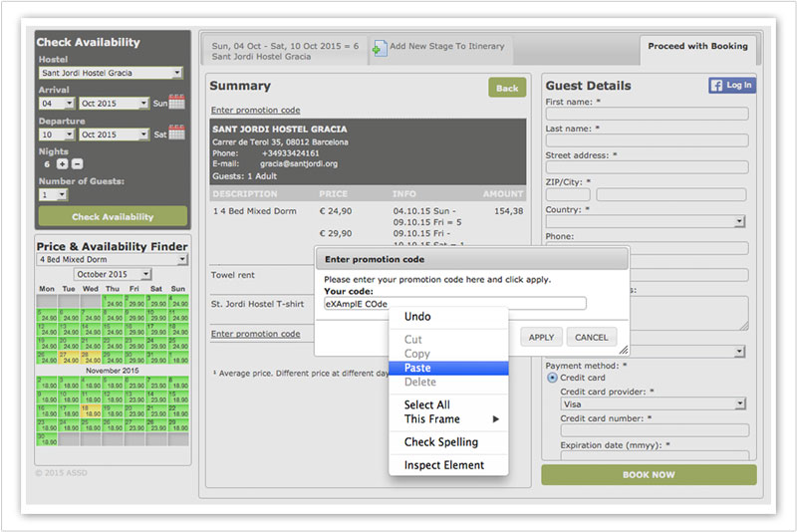Screen dimensions: 797x532
Task: Click the Credit card number field
Action: [x=655, y=430]
